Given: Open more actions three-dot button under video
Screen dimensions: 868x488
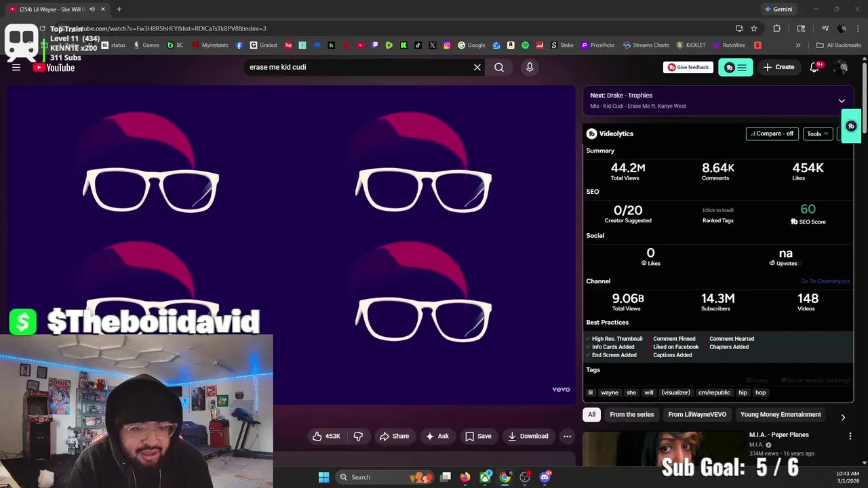Looking at the screenshot, I should coord(567,436).
